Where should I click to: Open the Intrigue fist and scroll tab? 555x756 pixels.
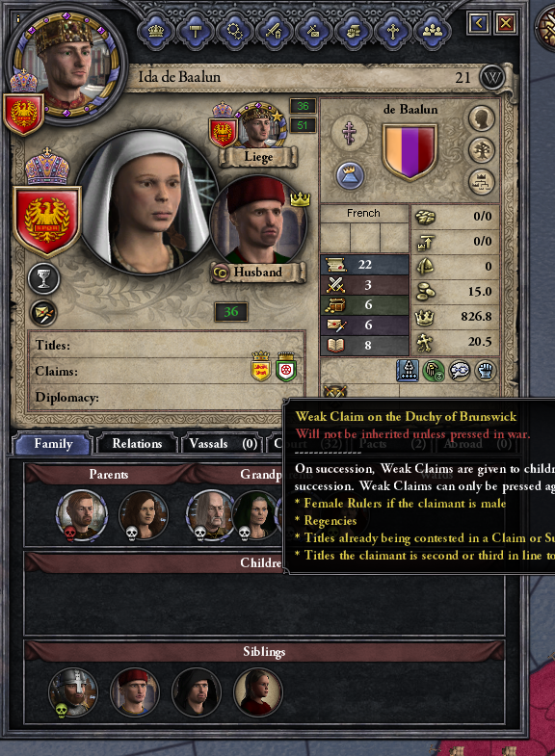[x=354, y=32]
